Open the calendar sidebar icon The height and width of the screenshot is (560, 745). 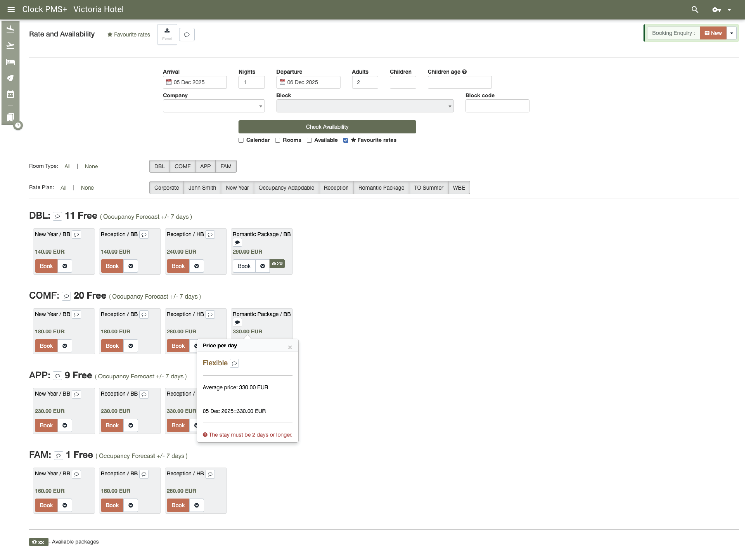[10, 94]
